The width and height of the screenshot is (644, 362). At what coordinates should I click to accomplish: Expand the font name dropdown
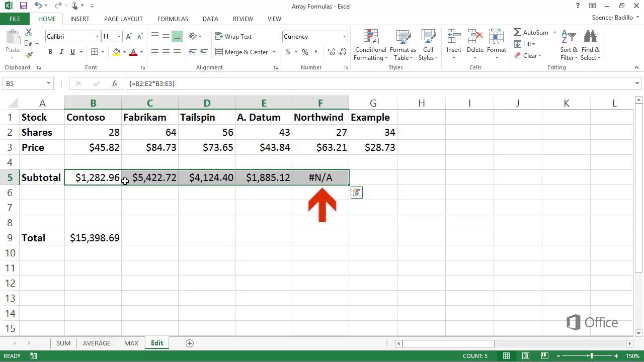97,37
